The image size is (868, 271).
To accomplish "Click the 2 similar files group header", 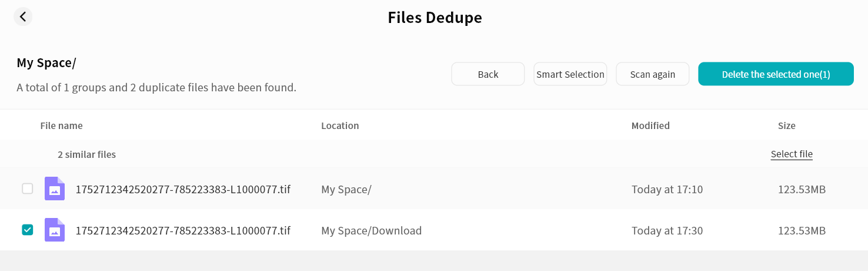I will click(86, 155).
